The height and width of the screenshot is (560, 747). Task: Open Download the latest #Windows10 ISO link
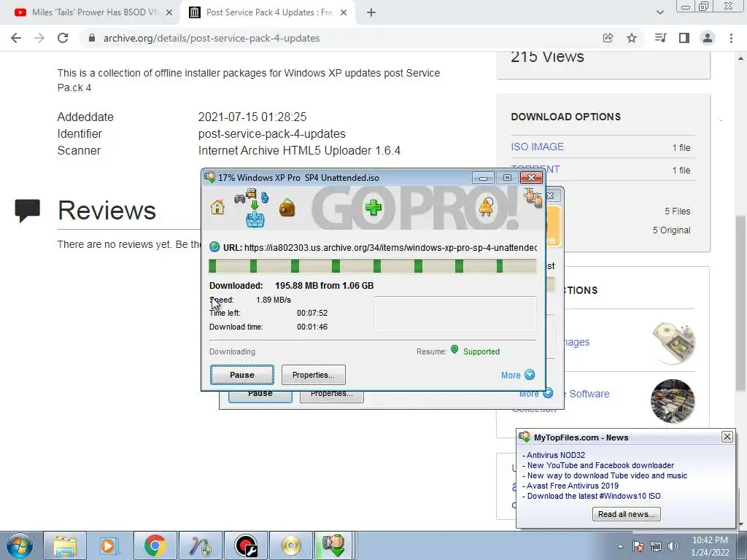tap(594, 496)
